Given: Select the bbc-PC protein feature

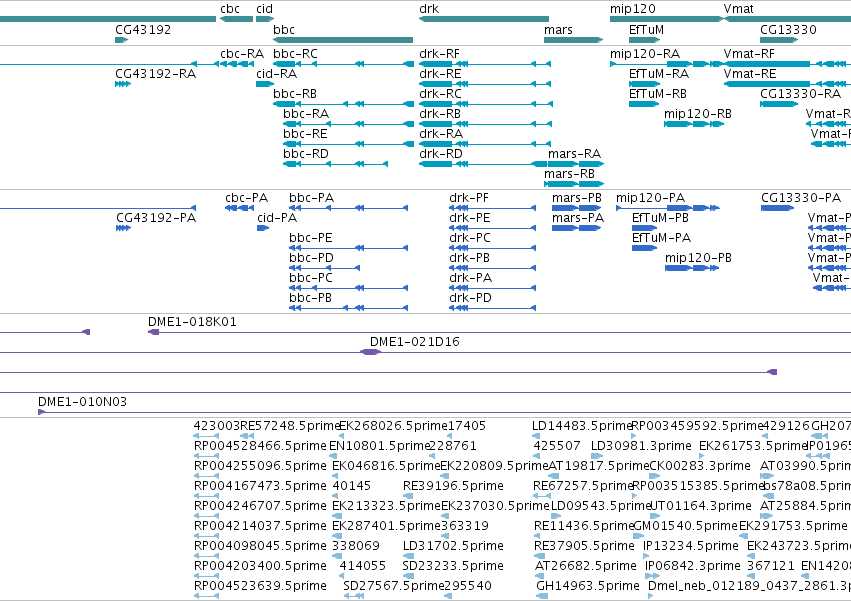Looking at the screenshot, I should (x=348, y=288).
